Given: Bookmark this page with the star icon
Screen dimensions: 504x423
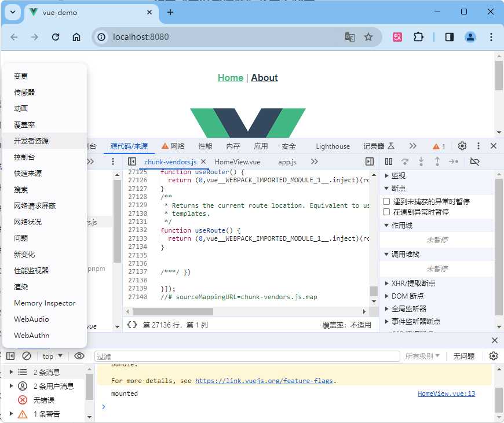Looking at the screenshot, I should (x=368, y=37).
